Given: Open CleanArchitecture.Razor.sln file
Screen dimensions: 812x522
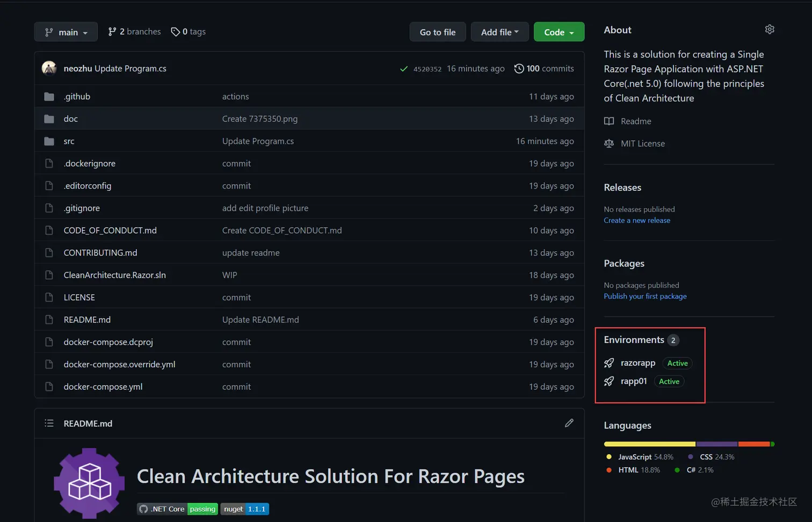Looking at the screenshot, I should click(114, 275).
